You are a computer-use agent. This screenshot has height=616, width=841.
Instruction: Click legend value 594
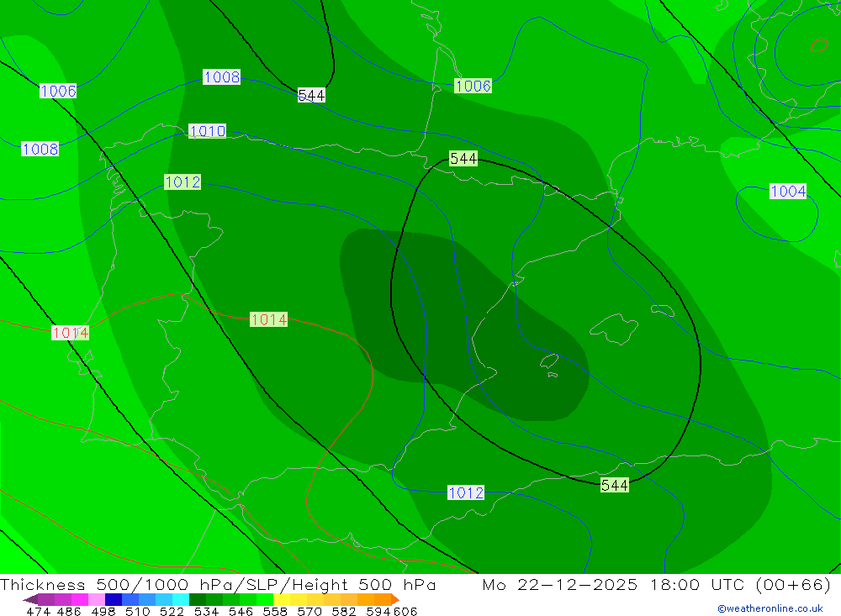(x=378, y=611)
